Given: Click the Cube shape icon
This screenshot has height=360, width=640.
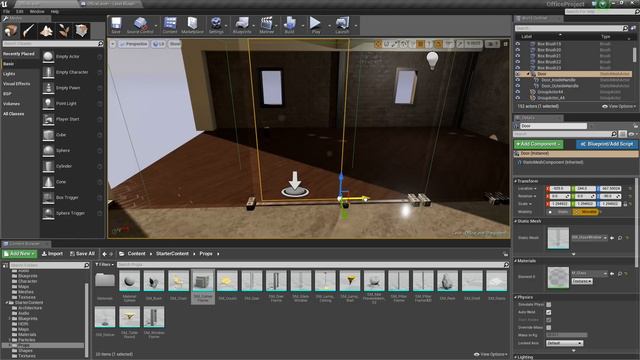Looking at the screenshot, I should coord(48,135).
